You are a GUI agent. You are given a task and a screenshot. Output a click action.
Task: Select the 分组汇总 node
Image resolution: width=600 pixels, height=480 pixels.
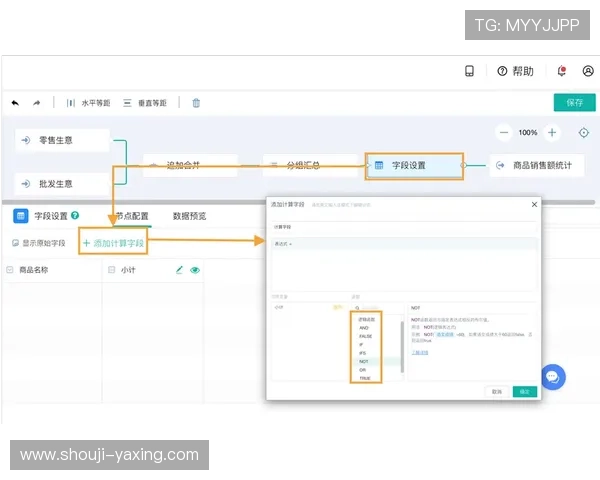pos(310,165)
